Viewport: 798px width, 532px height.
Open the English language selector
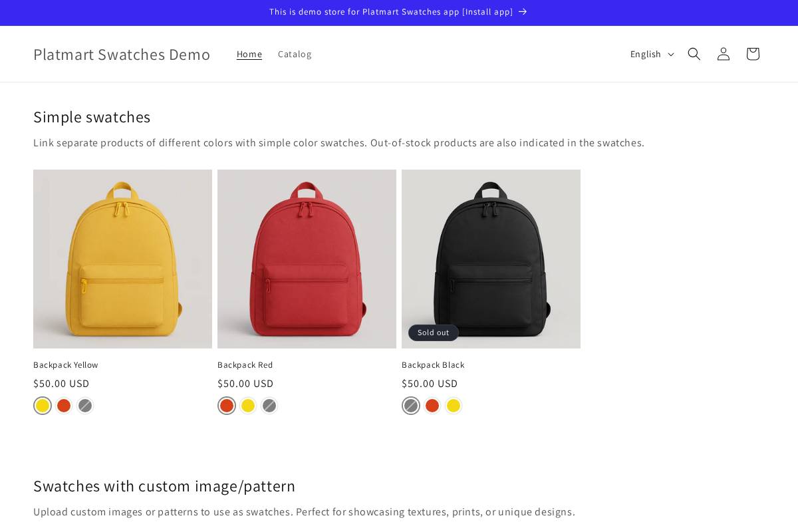[x=646, y=54]
